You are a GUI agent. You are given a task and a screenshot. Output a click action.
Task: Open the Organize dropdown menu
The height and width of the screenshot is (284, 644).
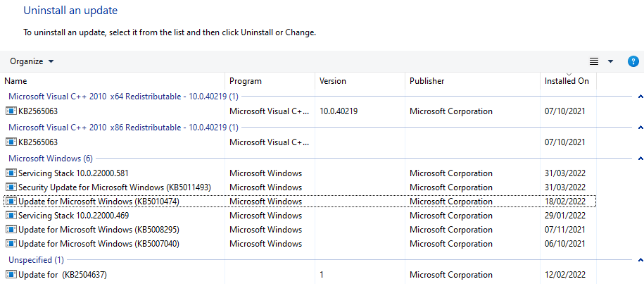pos(32,61)
